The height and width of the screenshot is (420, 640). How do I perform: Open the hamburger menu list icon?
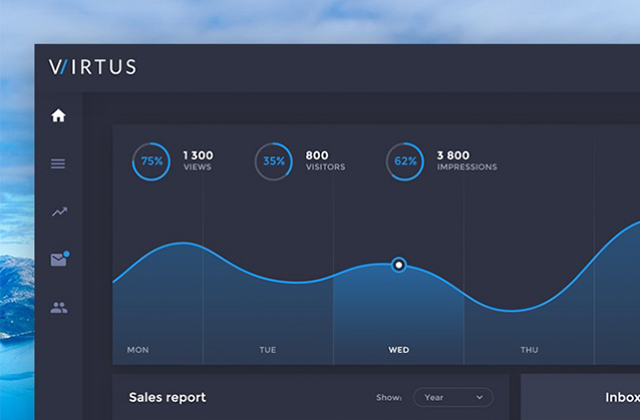[x=58, y=163]
